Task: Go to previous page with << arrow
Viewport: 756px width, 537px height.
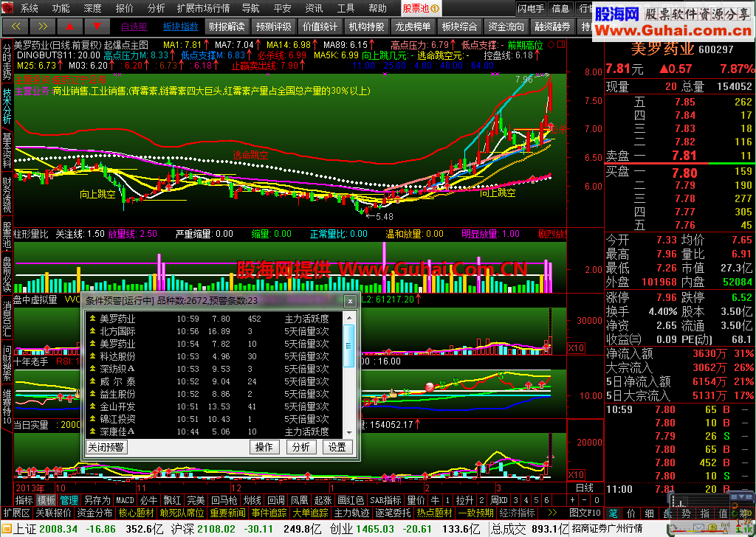Action: click(16, 27)
